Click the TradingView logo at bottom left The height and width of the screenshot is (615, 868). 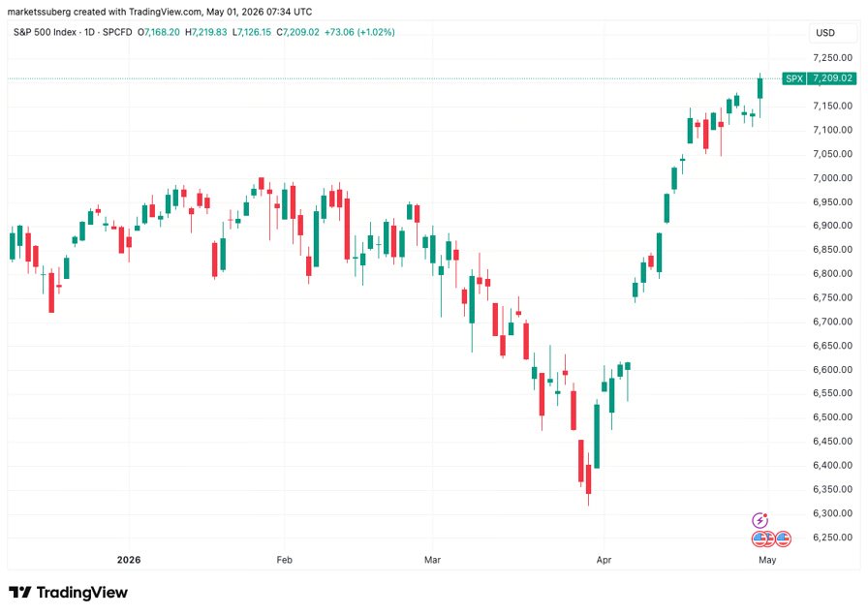pyautogui.click(x=68, y=593)
